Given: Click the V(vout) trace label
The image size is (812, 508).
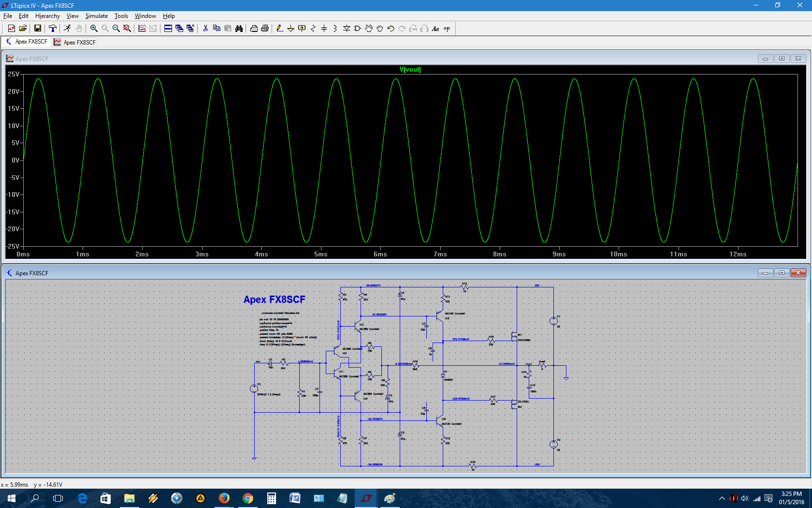Looking at the screenshot, I should (410, 70).
